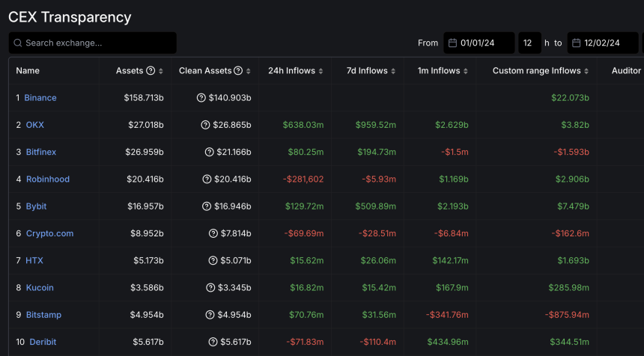Click question icon beside Binance clean assets
The width and height of the screenshot is (644, 356).
[201, 98]
